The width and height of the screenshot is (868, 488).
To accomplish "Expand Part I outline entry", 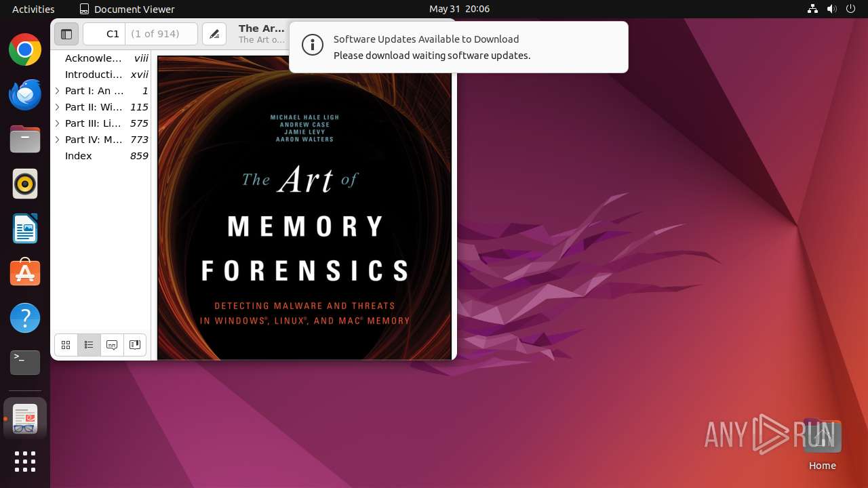I will pos(58,91).
